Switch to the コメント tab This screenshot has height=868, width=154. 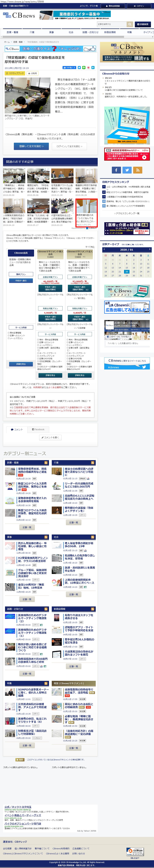(17, 429)
